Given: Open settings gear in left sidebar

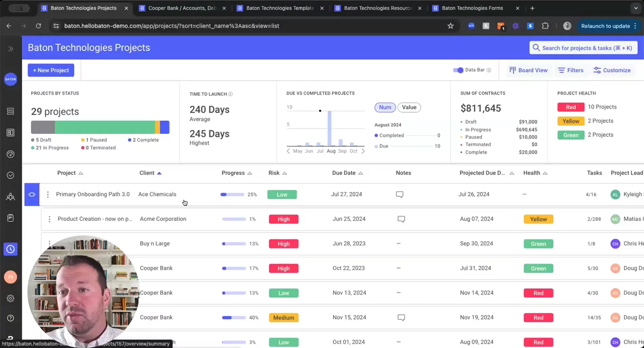Looking at the screenshot, I should [x=10, y=298].
